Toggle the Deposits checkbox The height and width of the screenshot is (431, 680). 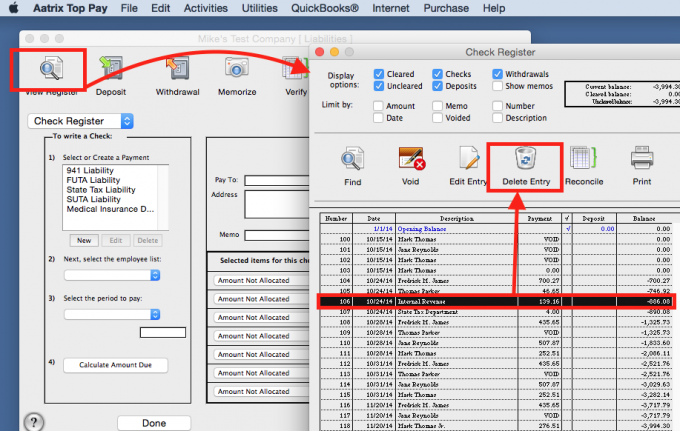[x=437, y=86]
